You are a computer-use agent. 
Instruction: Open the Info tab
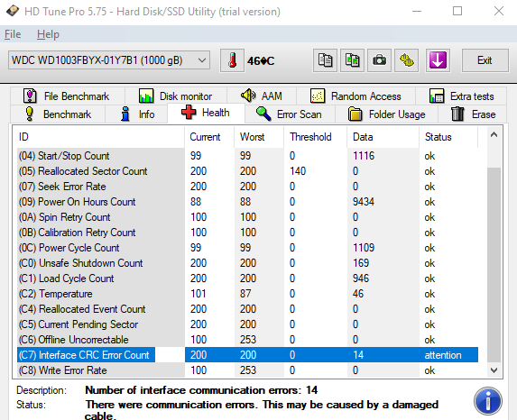point(136,114)
